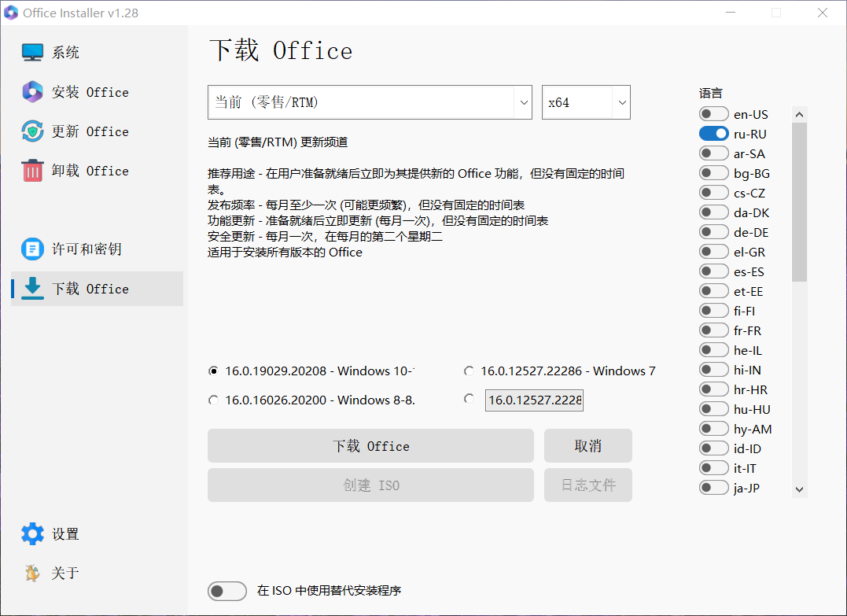
Task: Click the Office Installer title bar logo
Action: point(11,13)
